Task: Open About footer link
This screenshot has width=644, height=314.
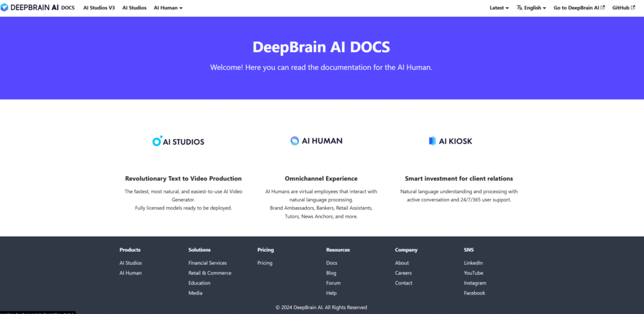Action: click(x=402, y=263)
